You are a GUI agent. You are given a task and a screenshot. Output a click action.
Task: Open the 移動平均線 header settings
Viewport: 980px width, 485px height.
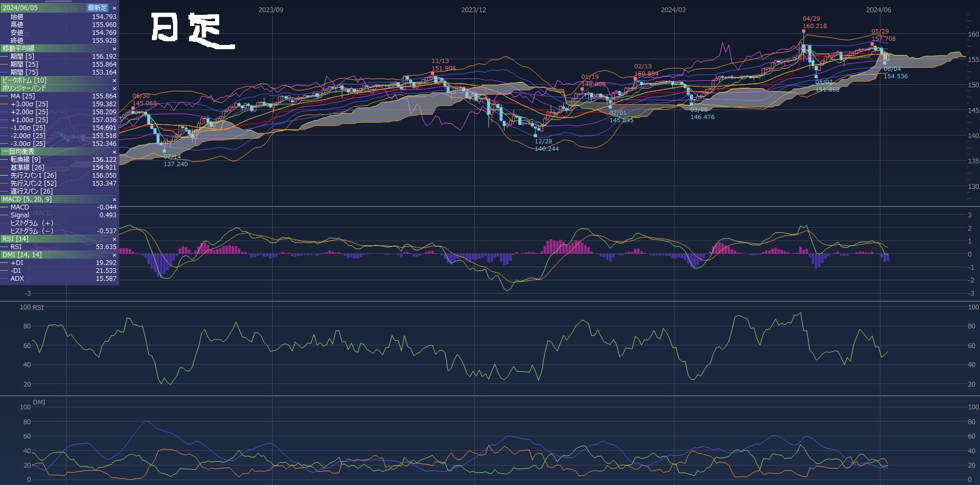[x=59, y=49]
